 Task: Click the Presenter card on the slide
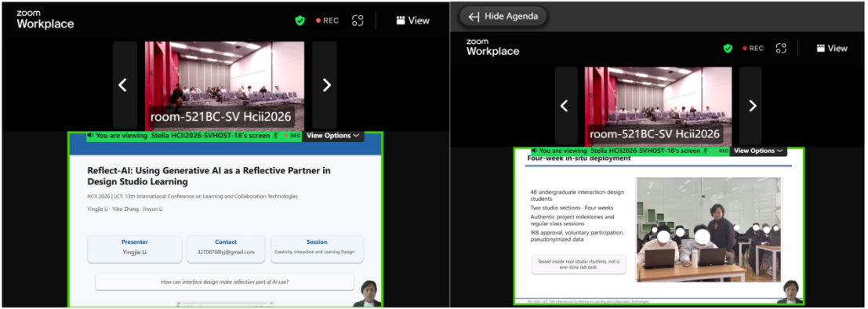pos(135,249)
